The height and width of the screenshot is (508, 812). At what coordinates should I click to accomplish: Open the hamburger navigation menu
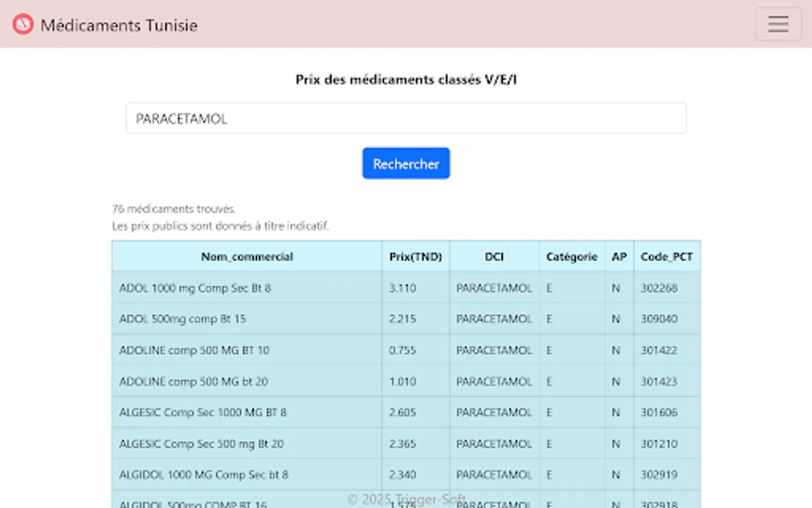(x=779, y=24)
